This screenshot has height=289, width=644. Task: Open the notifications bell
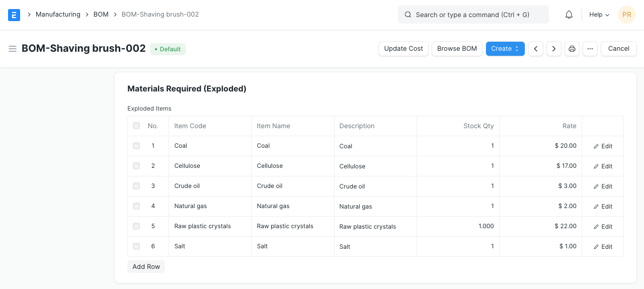[x=569, y=15]
